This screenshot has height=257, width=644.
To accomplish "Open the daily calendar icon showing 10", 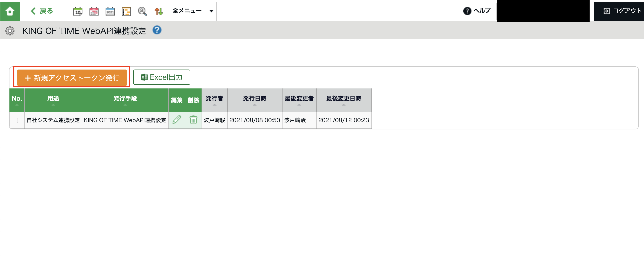I will point(78,11).
